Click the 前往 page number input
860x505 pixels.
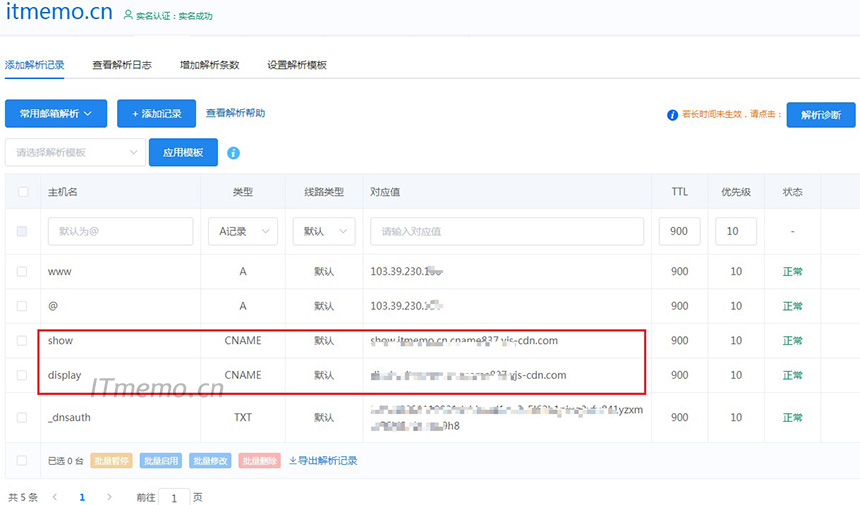click(174, 497)
